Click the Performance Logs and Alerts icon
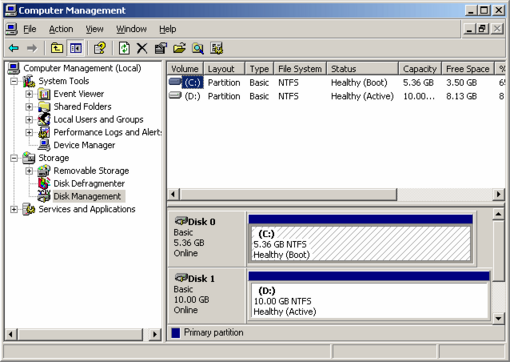The height and width of the screenshot is (362, 510). pyautogui.click(x=44, y=133)
